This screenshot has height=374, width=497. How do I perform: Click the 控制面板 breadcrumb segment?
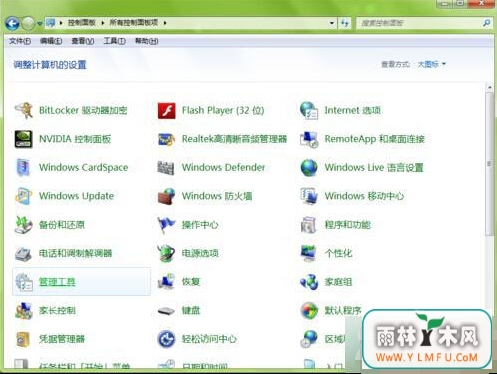[82, 23]
